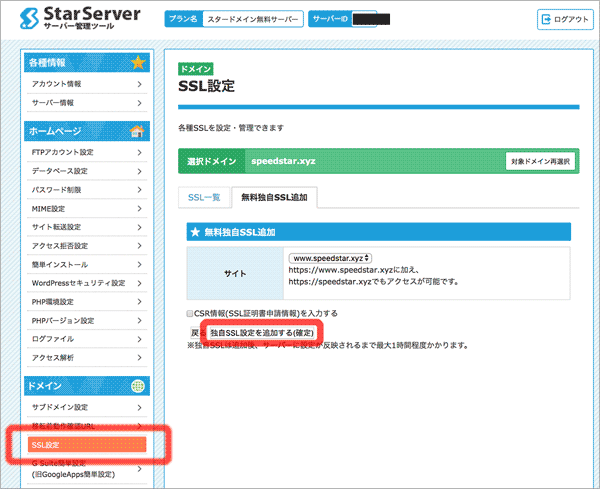This screenshot has width=600, height=489.
Task: Click the chevron beside データベース設定
Action: [140, 171]
